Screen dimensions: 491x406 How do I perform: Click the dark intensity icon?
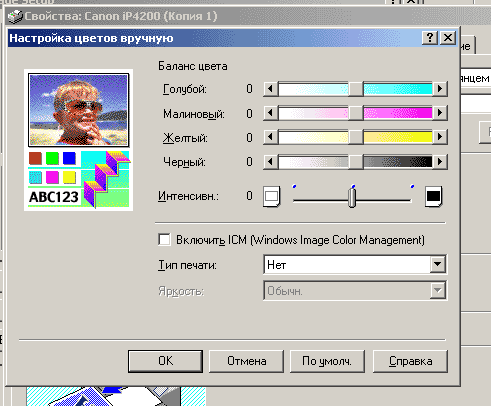click(x=433, y=196)
